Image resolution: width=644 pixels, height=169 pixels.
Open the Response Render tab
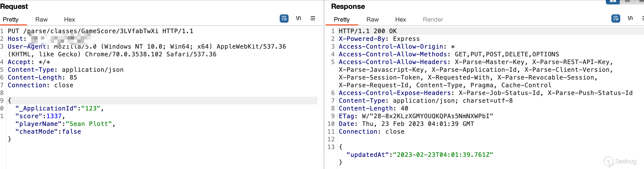pyautogui.click(x=433, y=19)
